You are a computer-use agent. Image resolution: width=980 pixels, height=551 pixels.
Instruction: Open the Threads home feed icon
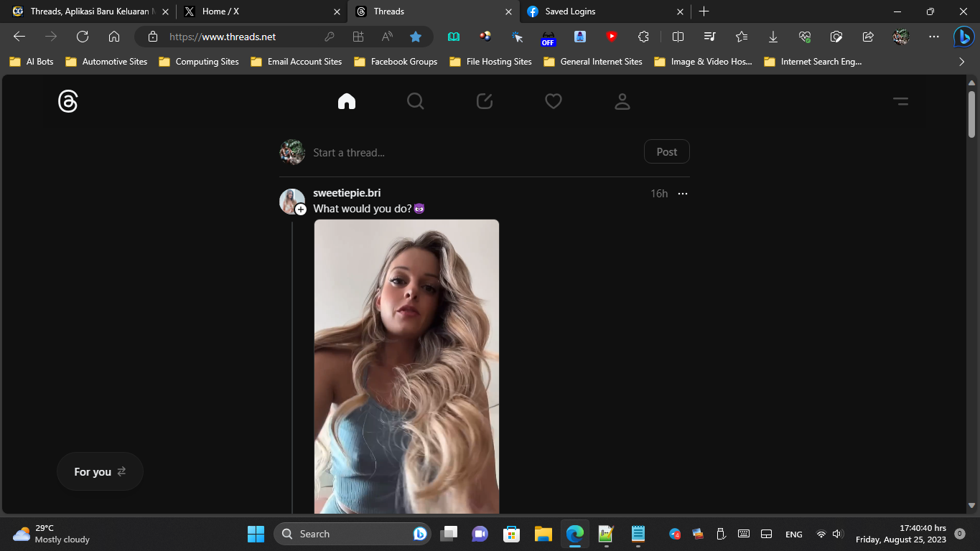click(x=347, y=102)
